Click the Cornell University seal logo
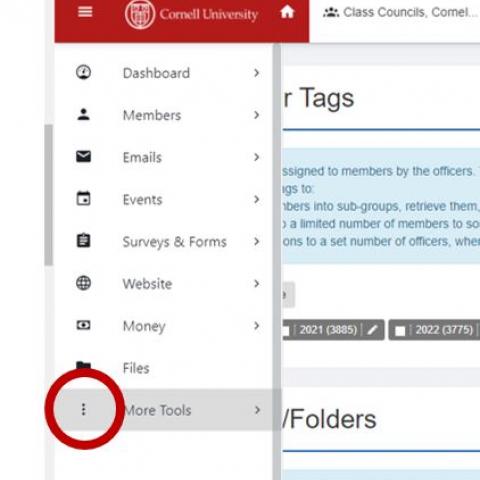 (140, 15)
